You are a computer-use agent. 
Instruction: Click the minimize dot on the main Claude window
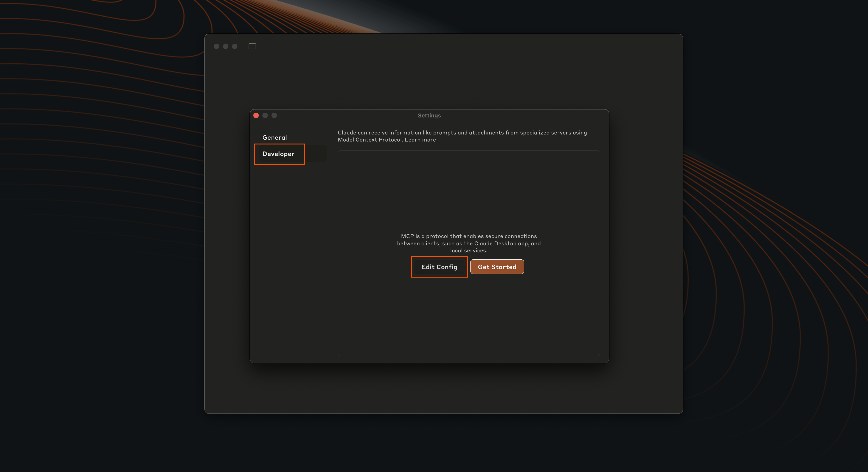coord(226,46)
